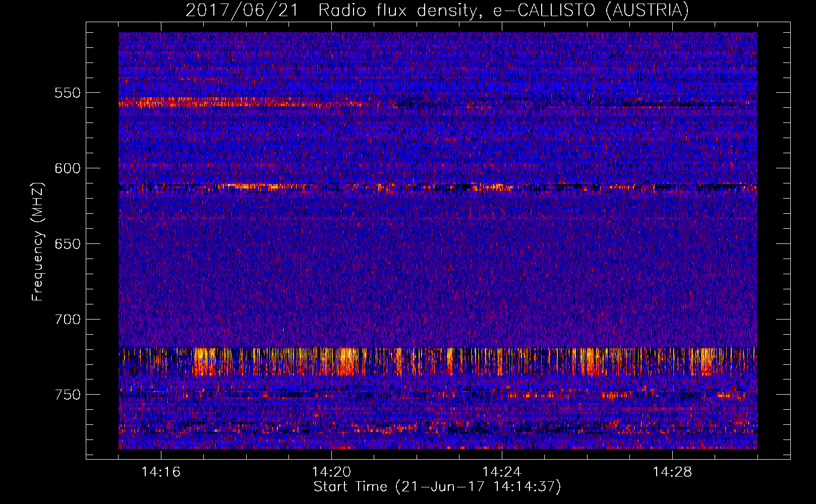Click the 14:24 time tick label
816x504 pixels.
click(502, 472)
